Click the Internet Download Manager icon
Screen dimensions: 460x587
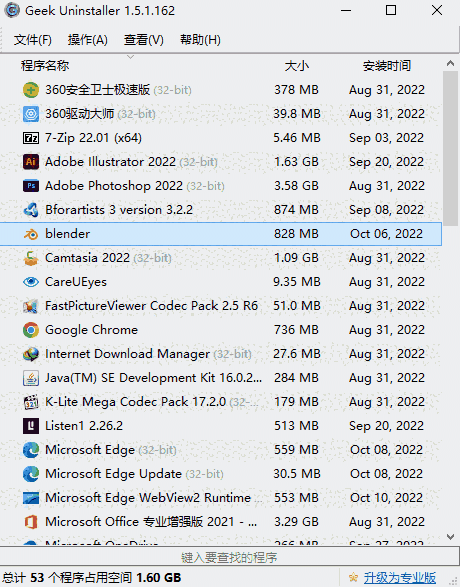click(31, 354)
